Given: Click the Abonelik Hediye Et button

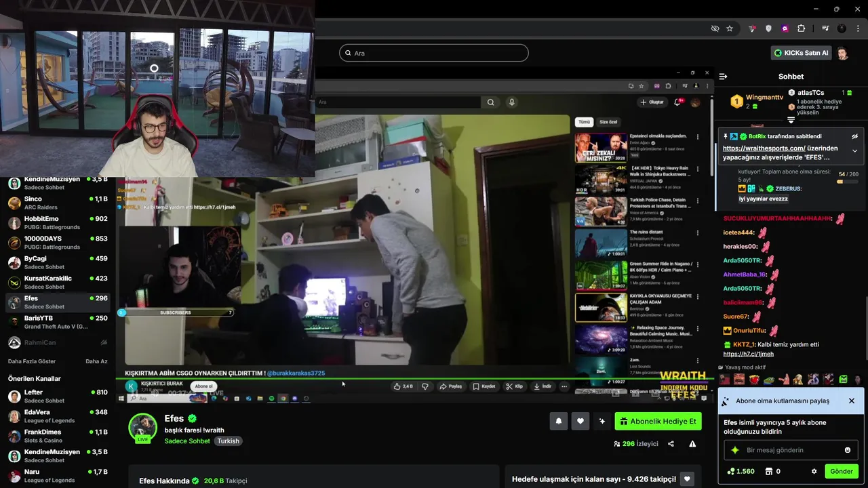Looking at the screenshot, I should [658, 421].
